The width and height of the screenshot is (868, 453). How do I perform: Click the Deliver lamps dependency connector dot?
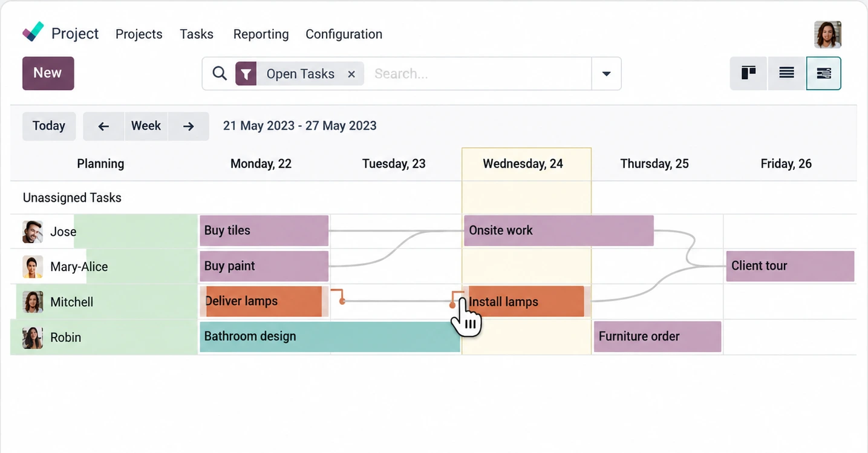(342, 301)
